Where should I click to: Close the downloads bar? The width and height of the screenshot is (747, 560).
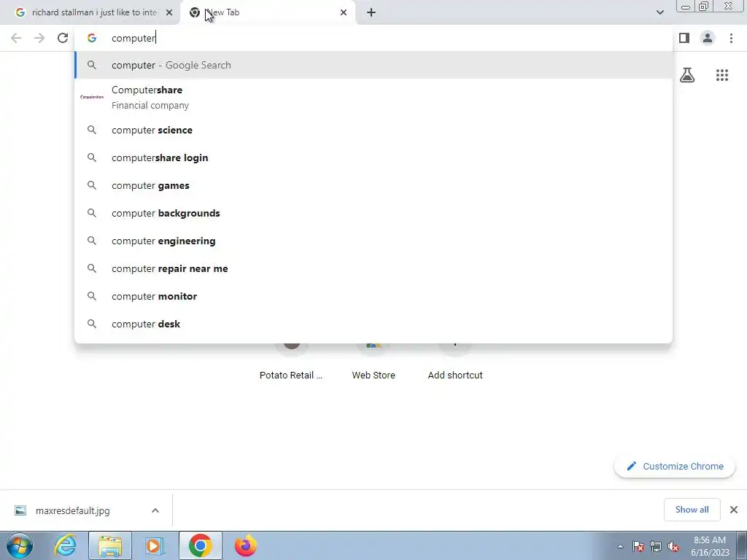tap(734, 510)
